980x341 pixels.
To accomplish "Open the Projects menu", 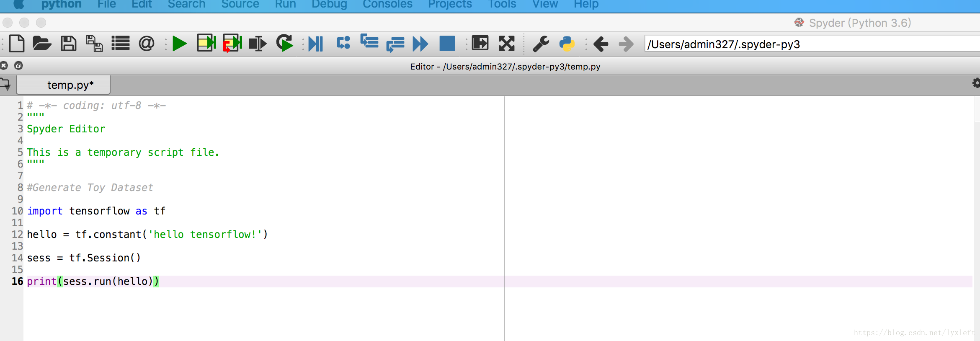I will pyautogui.click(x=450, y=4).
